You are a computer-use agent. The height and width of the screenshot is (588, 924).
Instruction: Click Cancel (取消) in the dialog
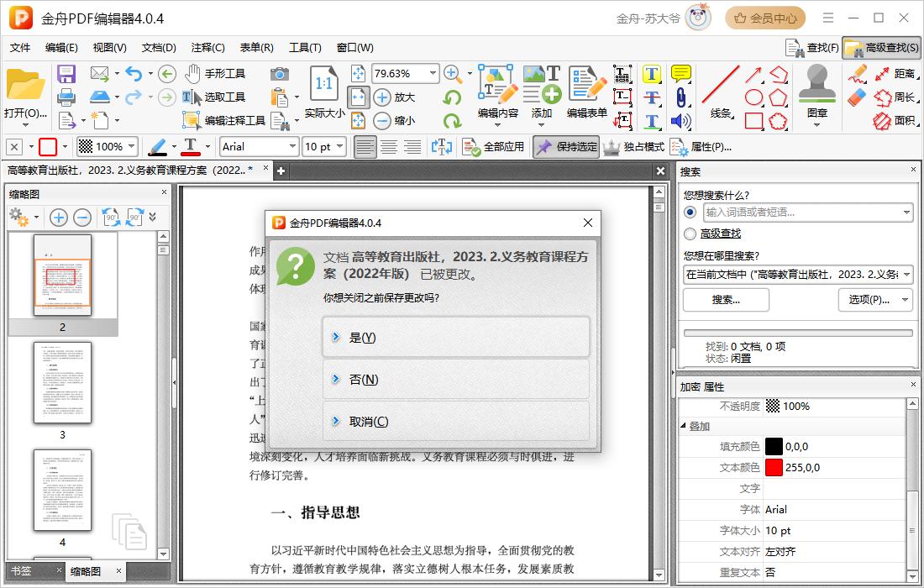tap(456, 422)
